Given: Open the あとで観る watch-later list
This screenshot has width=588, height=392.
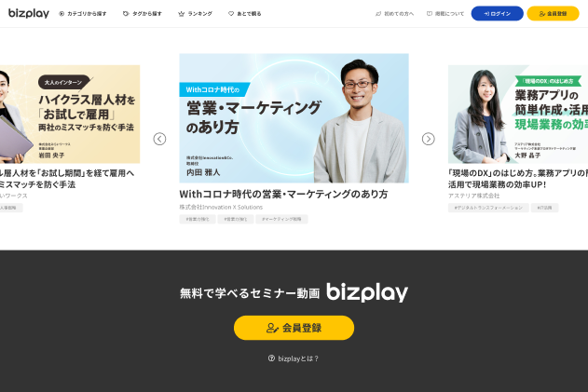Looking at the screenshot, I should point(245,13).
